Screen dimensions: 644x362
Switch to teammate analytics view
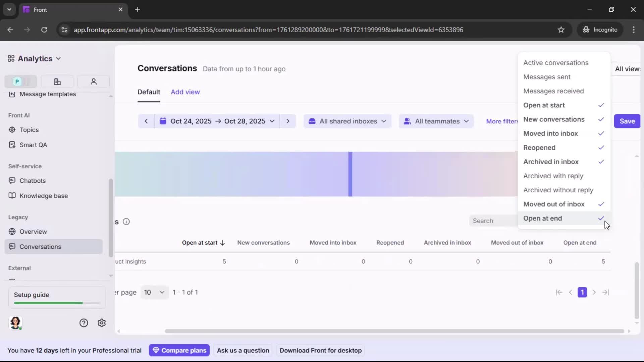(x=93, y=81)
